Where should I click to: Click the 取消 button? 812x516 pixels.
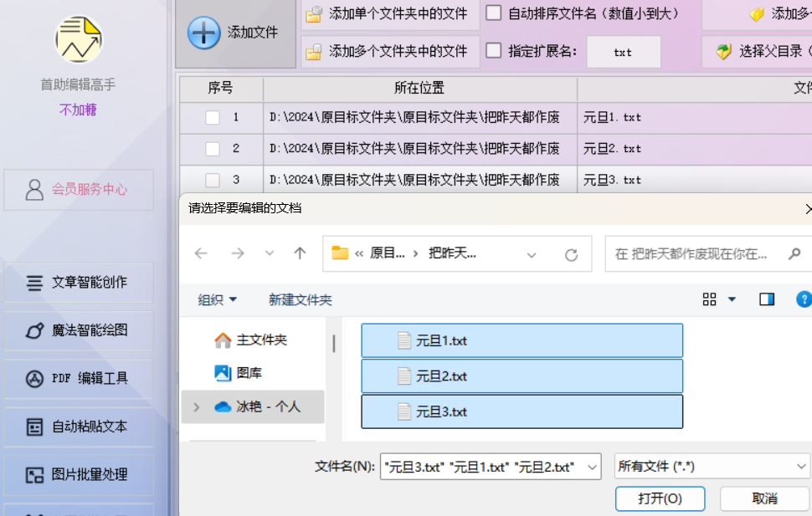coord(765,499)
